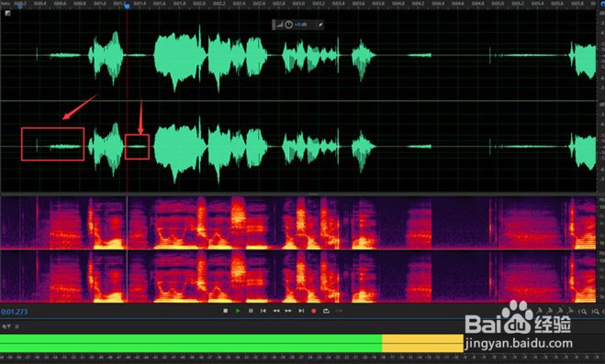The width and height of the screenshot is (605, 364).
Task: Move playhead to the next marker
Action: [301, 311]
